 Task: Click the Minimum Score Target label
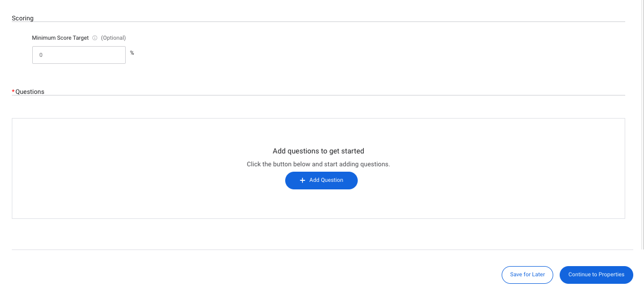pos(60,38)
